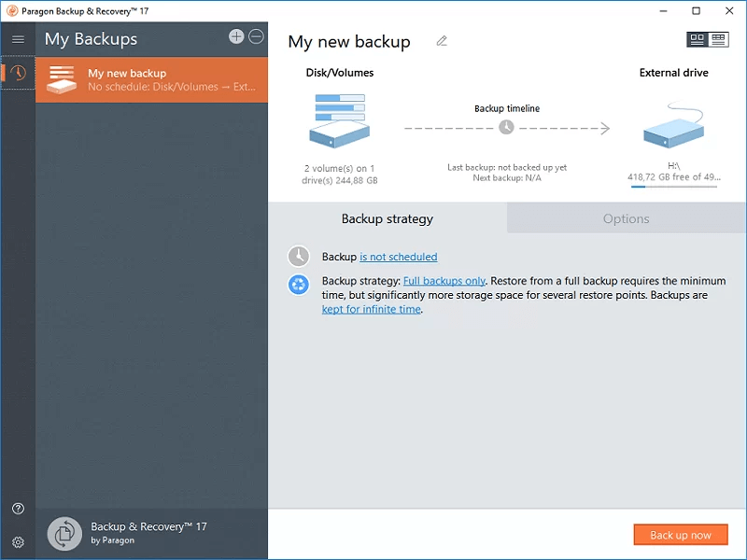Viewport: 747px width, 560px height.
Task: Rename backup using the pencil edit icon
Action: (441, 41)
